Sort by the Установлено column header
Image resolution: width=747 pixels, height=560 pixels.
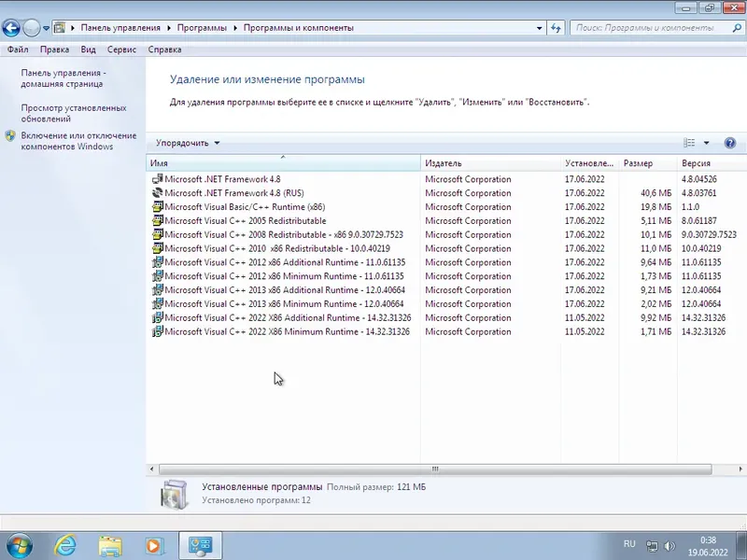click(589, 162)
